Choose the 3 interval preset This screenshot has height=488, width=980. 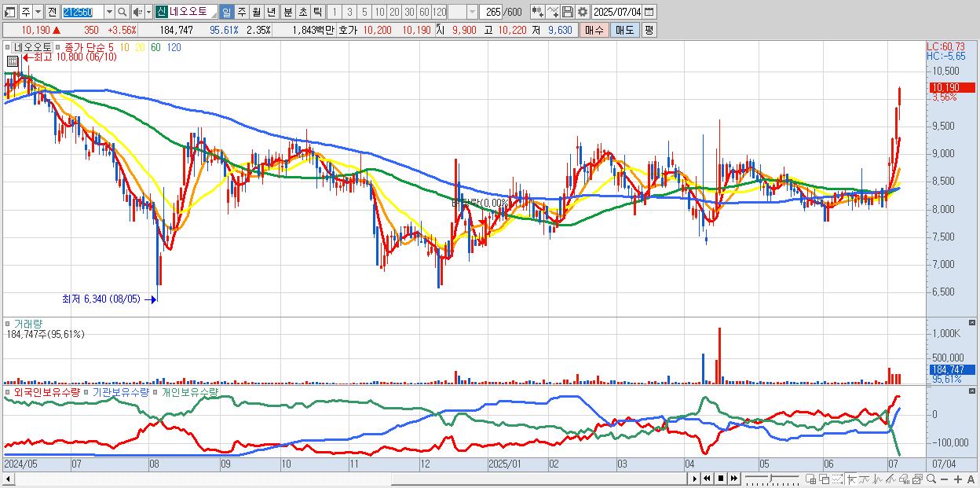349,12
